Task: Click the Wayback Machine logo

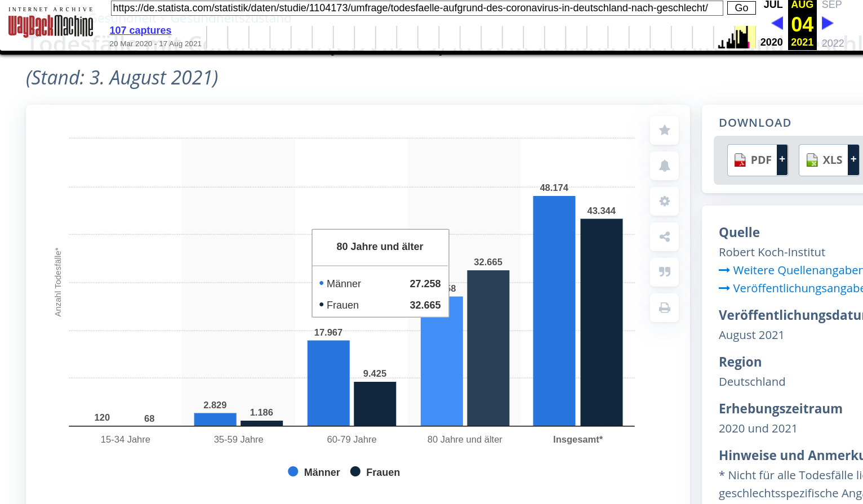Action: (51, 23)
